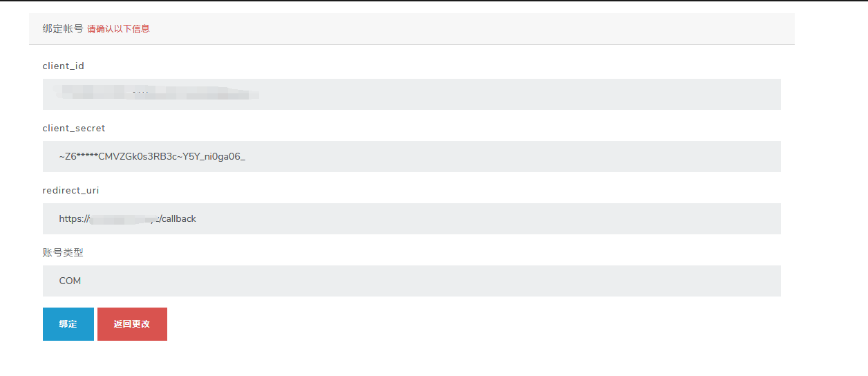Click the COM text value

70,281
